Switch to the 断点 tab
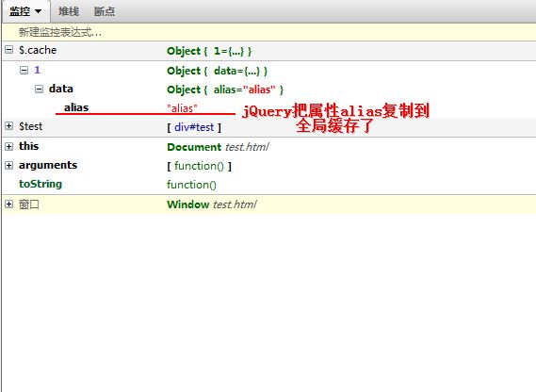The width and height of the screenshot is (536, 392). [x=105, y=11]
